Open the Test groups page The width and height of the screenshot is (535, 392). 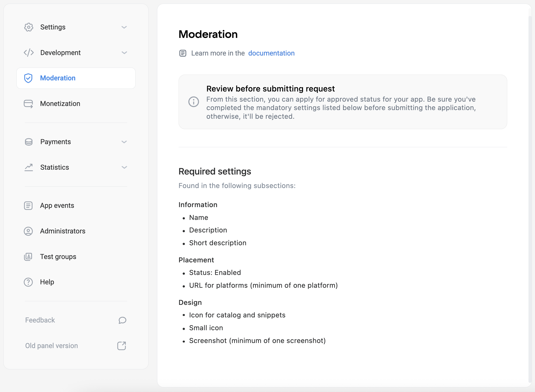[x=76, y=257]
